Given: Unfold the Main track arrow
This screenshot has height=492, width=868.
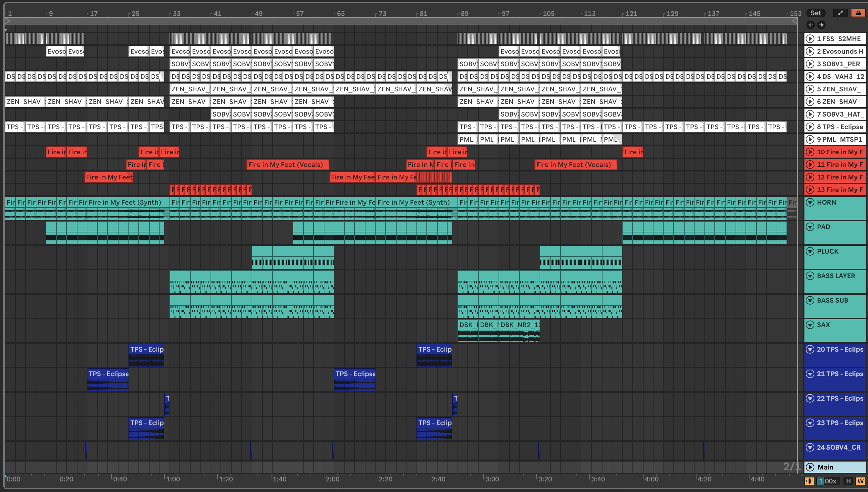Looking at the screenshot, I should pyautogui.click(x=810, y=467).
